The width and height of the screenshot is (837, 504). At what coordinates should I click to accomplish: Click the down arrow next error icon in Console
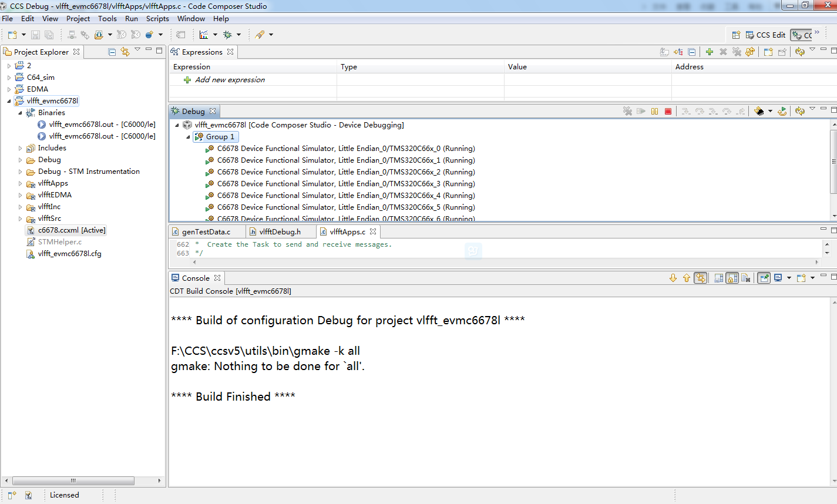pyautogui.click(x=673, y=278)
